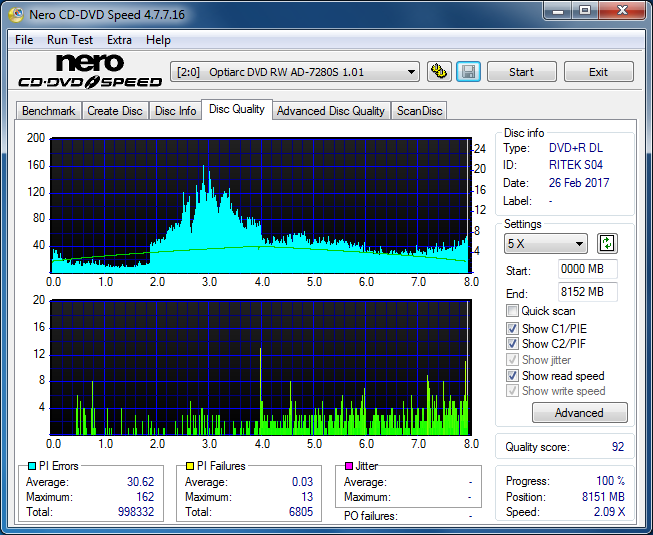Click the magenta Jitter color swatch
653x535 pixels.
pyautogui.click(x=349, y=466)
